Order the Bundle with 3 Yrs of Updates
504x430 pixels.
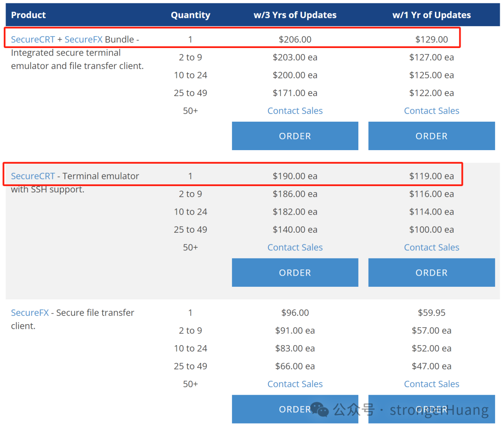point(295,136)
